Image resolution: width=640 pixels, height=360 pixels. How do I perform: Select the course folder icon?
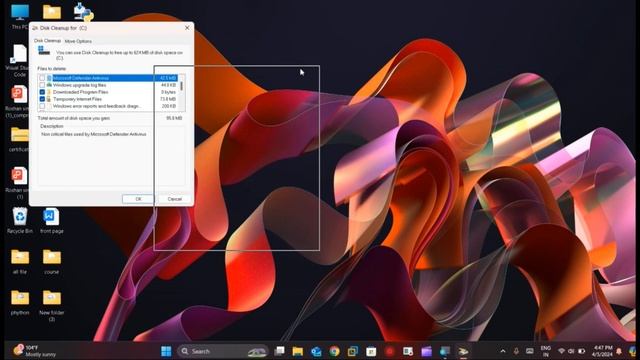(51, 261)
